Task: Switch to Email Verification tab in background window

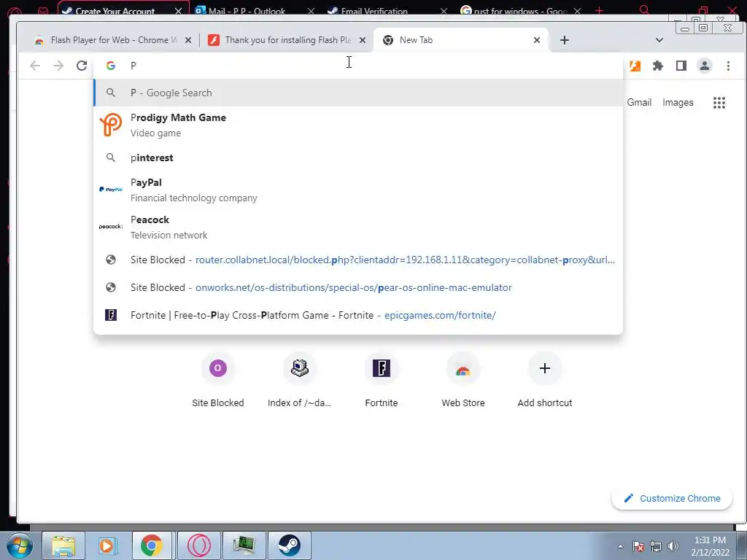Action: (x=374, y=10)
